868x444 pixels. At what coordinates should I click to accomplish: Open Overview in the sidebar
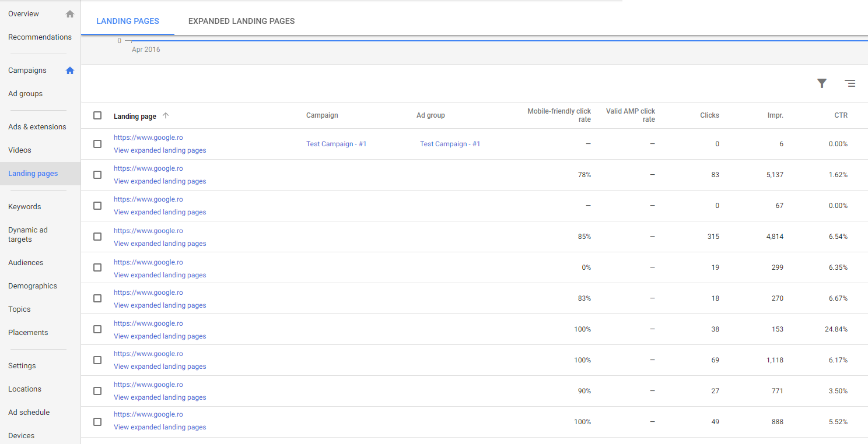click(24, 14)
